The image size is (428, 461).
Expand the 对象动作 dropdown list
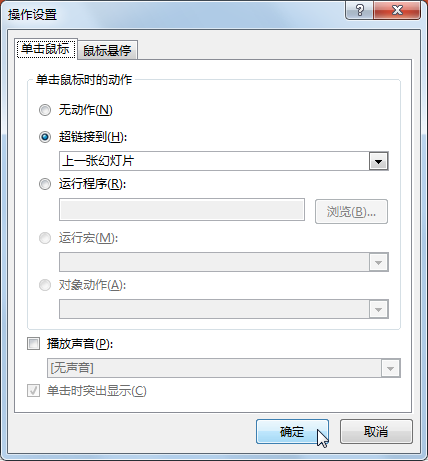click(378, 309)
